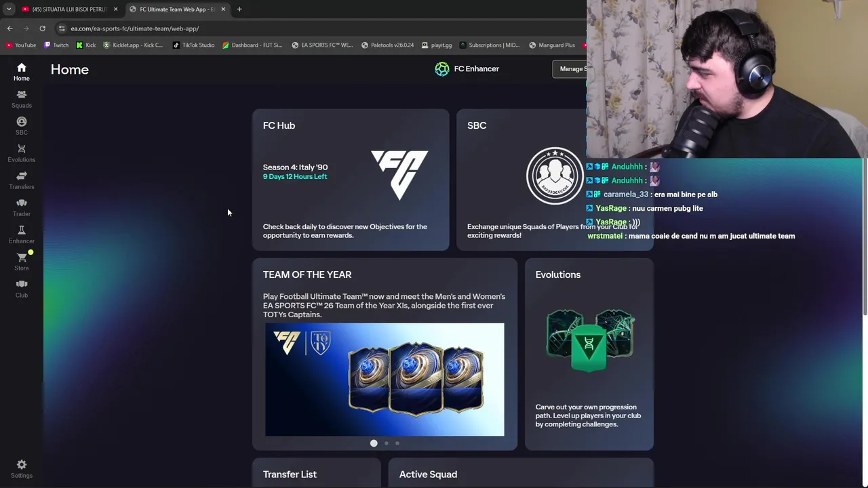The width and height of the screenshot is (868, 488).
Task: Click the Home page heading
Action: tap(69, 70)
